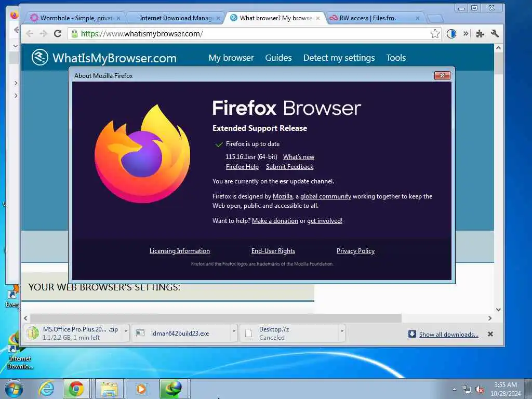Open the Firefox Help link
The height and width of the screenshot is (399, 532).
(x=242, y=167)
